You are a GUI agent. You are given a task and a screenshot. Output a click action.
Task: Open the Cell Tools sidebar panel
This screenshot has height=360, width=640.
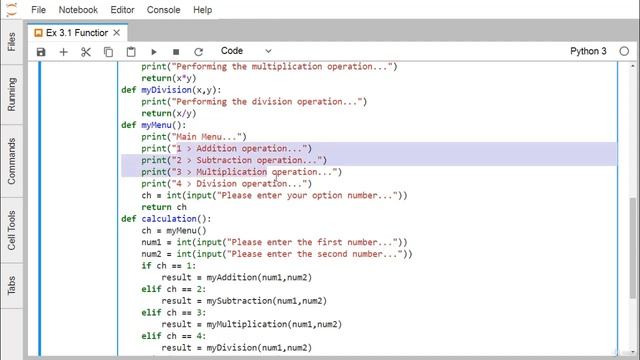[11, 230]
